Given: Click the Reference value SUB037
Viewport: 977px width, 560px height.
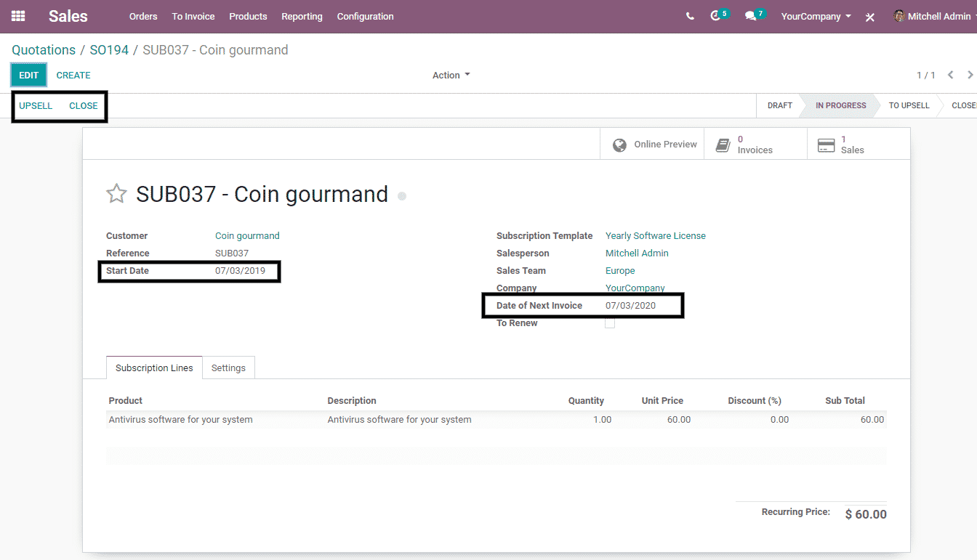Looking at the screenshot, I should tap(232, 253).
